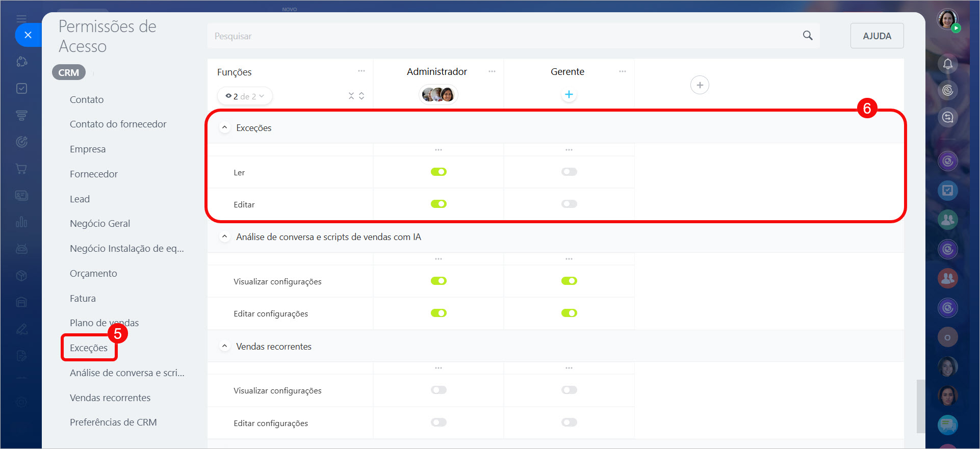This screenshot has width=980, height=449.
Task: Open the box inventory icon in left sidebar
Action: coord(21,276)
